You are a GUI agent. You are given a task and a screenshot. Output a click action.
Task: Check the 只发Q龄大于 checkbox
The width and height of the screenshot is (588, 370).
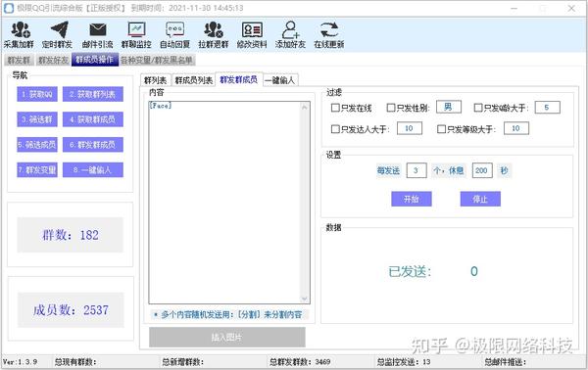click(x=478, y=108)
